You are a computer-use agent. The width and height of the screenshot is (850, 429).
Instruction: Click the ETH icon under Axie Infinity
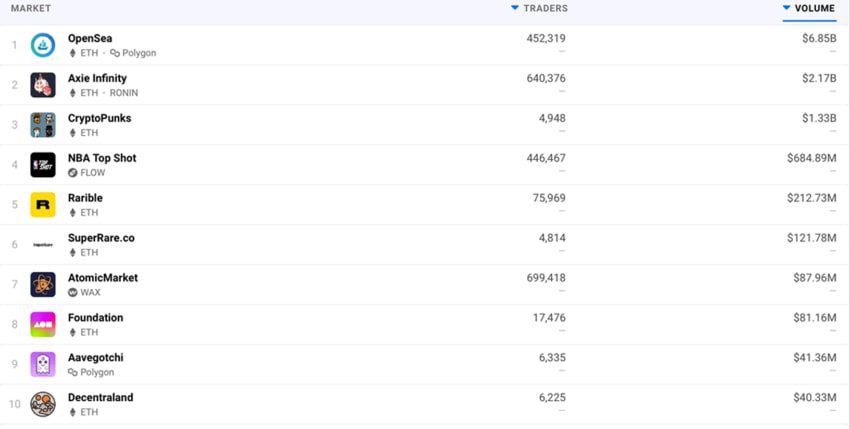pos(73,93)
